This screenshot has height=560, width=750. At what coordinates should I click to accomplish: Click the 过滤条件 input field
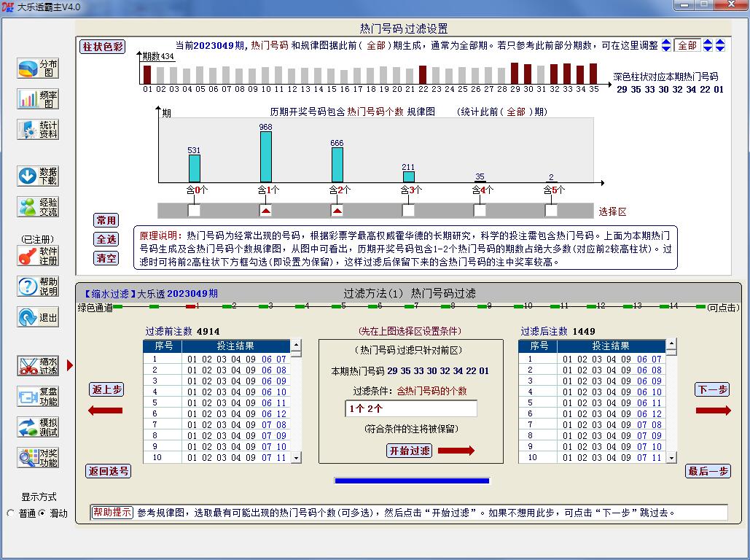point(411,408)
